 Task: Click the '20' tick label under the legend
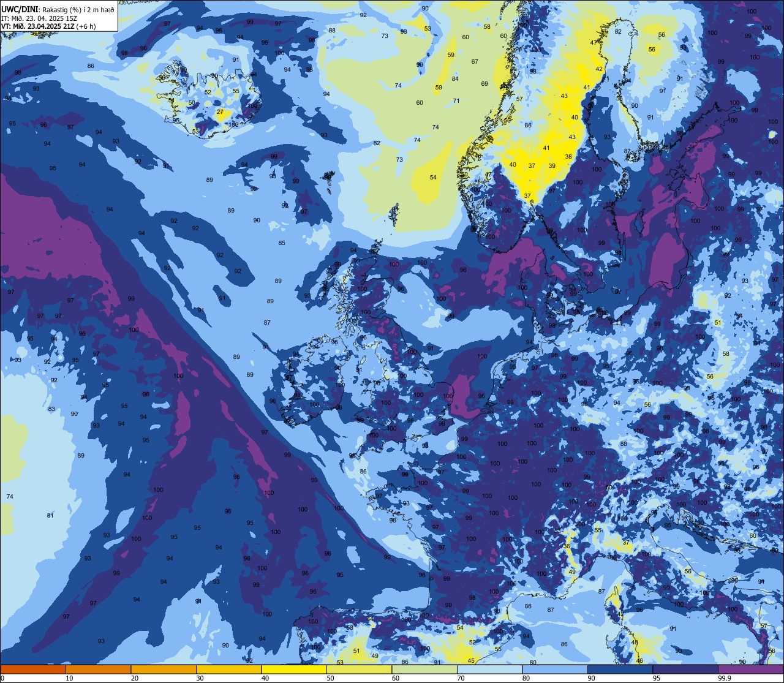tap(134, 678)
